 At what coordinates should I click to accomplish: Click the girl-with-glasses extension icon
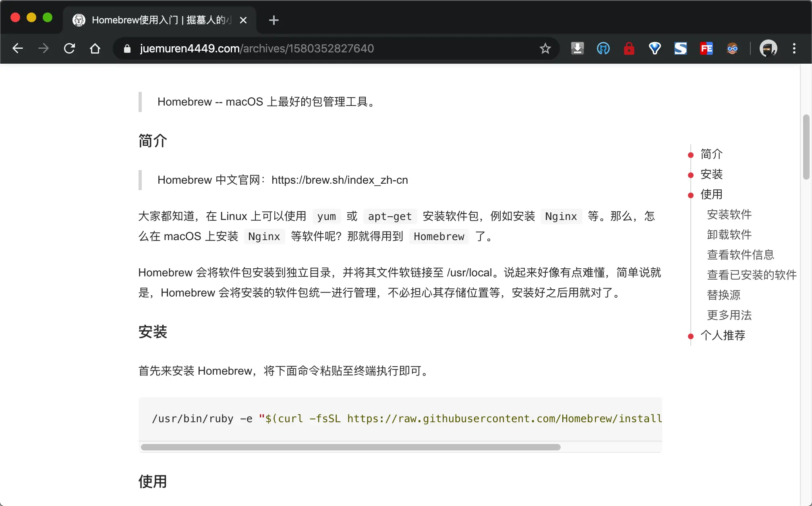coord(733,48)
